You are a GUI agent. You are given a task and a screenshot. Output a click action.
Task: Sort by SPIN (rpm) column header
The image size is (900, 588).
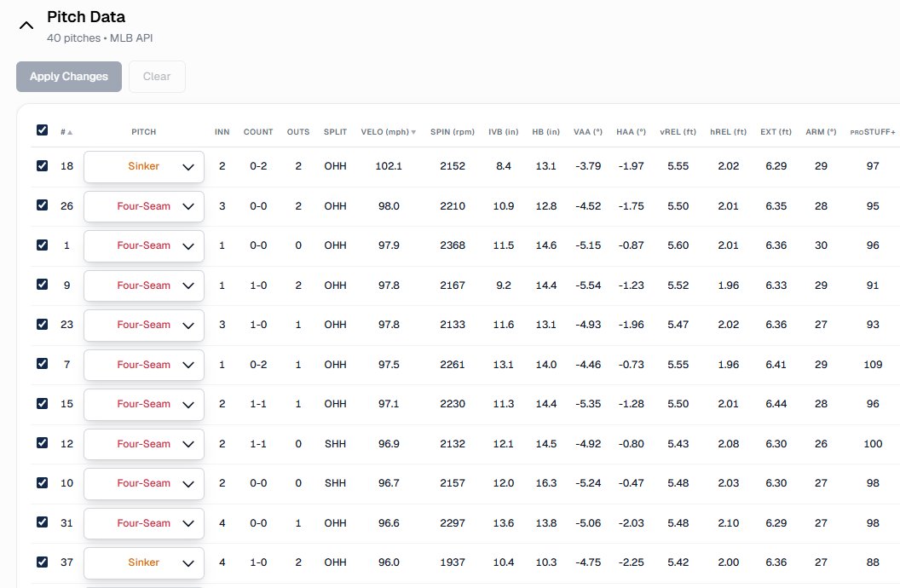tap(453, 132)
